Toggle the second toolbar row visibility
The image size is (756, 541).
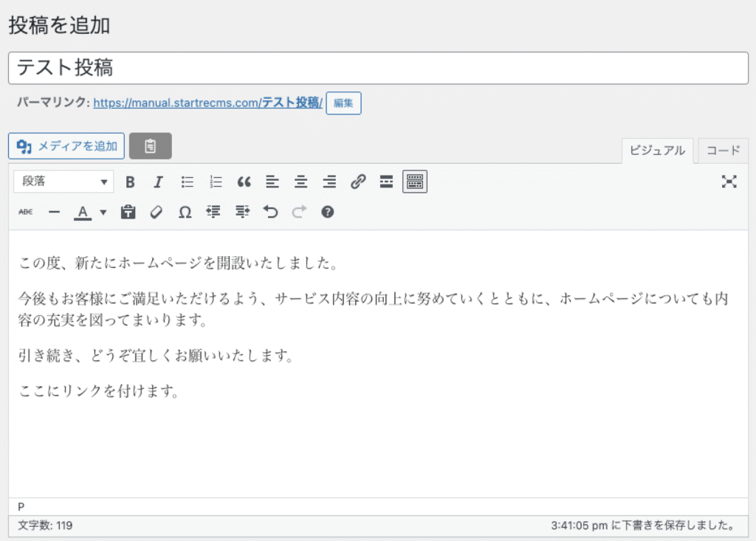coord(415,182)
